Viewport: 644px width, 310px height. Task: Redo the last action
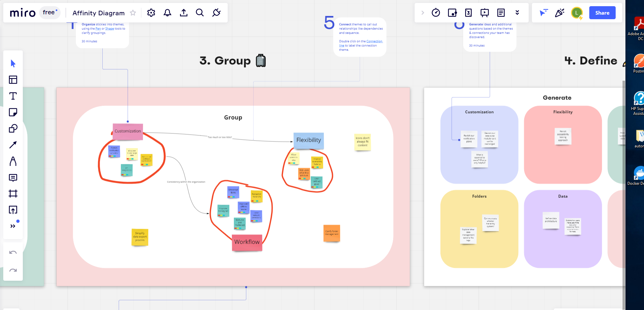click(13, 270)
